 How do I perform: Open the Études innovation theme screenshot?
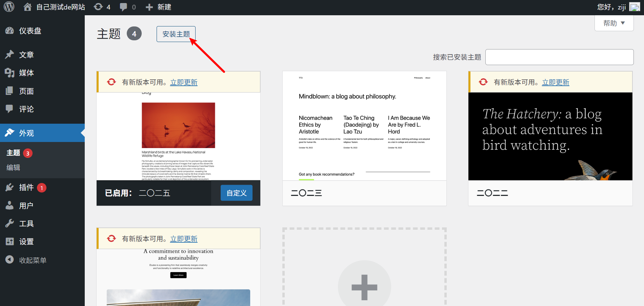tap(178, 278)
